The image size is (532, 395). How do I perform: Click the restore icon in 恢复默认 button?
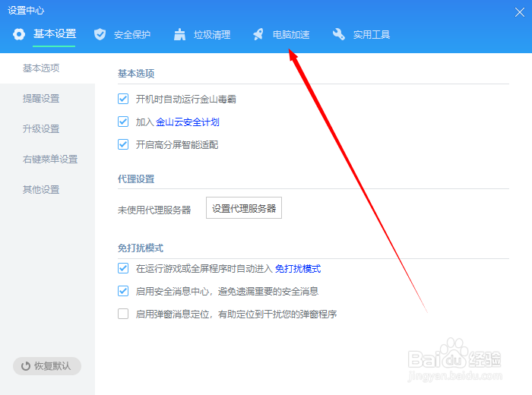26,366
